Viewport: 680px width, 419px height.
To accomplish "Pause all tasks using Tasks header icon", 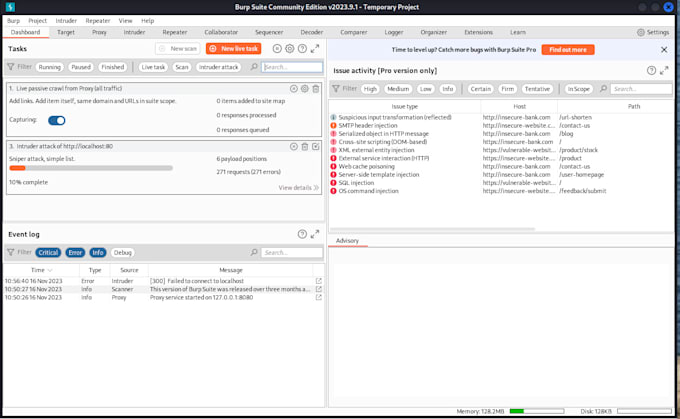I will [x=277, y=49].
